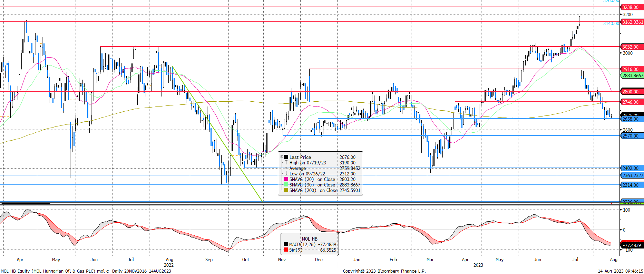The height and width of the screenshot is (274, 644).
Task: Click the High marker icon in the legend
Action: point(286,163)
